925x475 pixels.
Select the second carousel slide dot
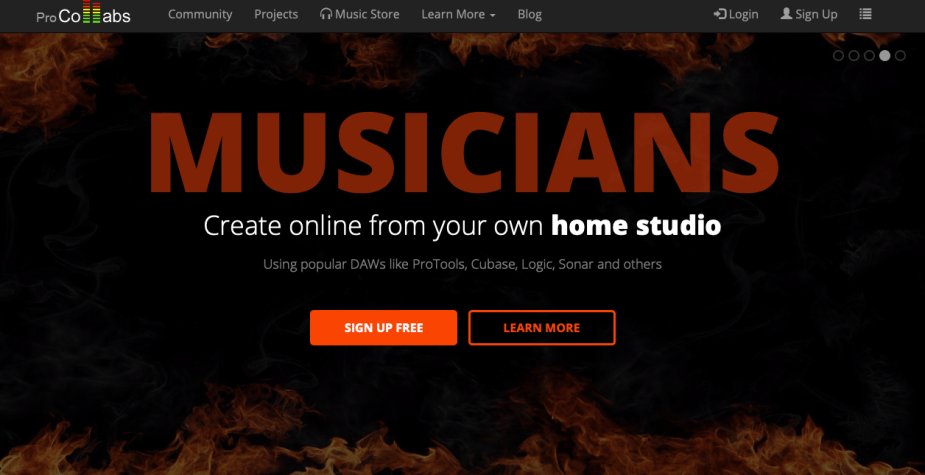click(x=854, y=55)
